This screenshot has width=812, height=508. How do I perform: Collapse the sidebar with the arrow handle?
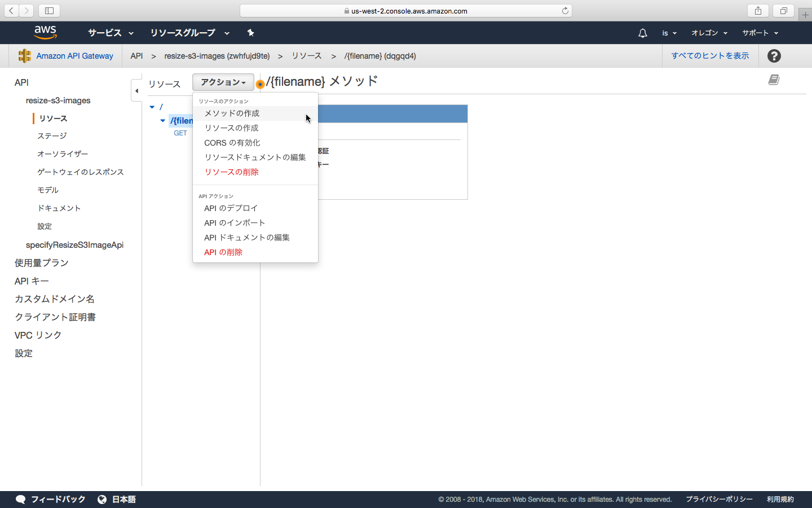(x=136, y=90)
